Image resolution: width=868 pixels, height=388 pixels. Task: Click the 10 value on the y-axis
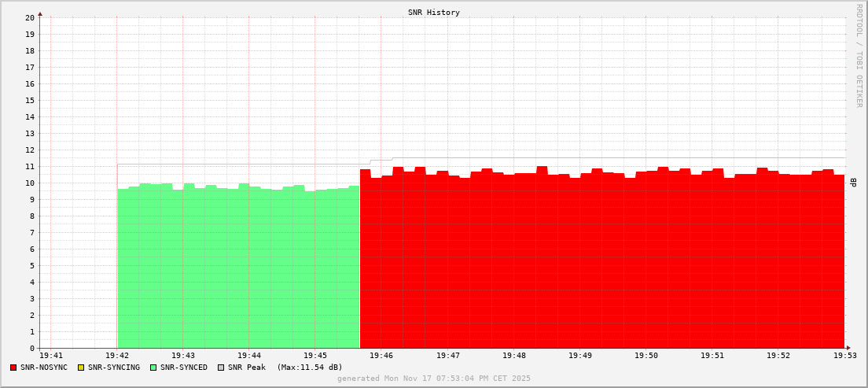click(x=30, y=183)
